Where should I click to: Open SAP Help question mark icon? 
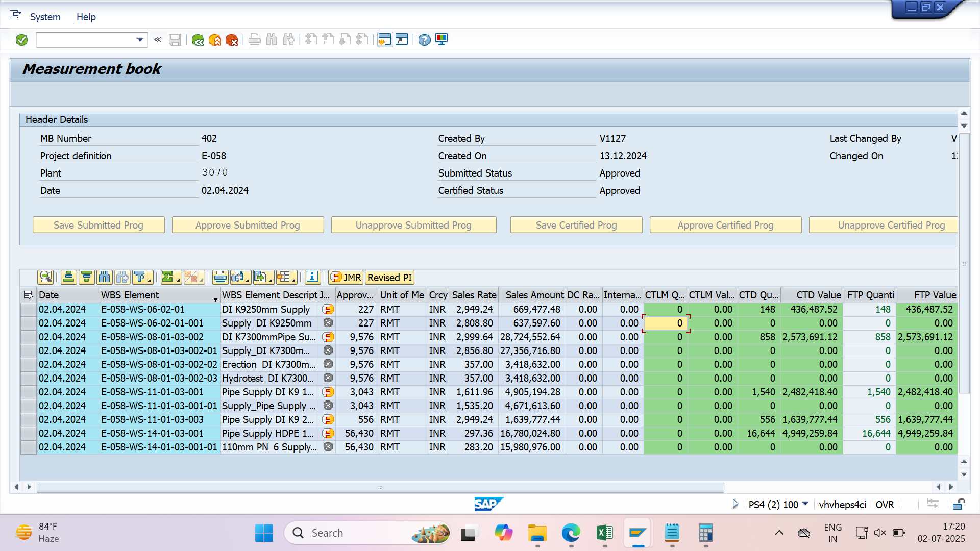pyautogui.click(x=424, y=40)
